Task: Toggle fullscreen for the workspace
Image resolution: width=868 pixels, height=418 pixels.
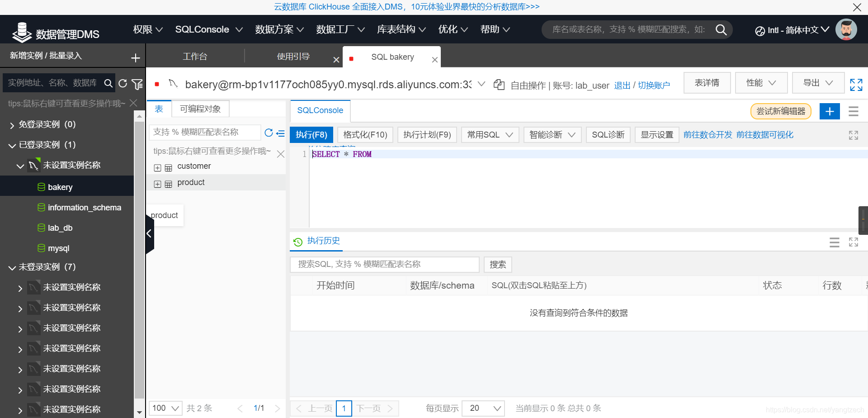Action: [856, 85]
